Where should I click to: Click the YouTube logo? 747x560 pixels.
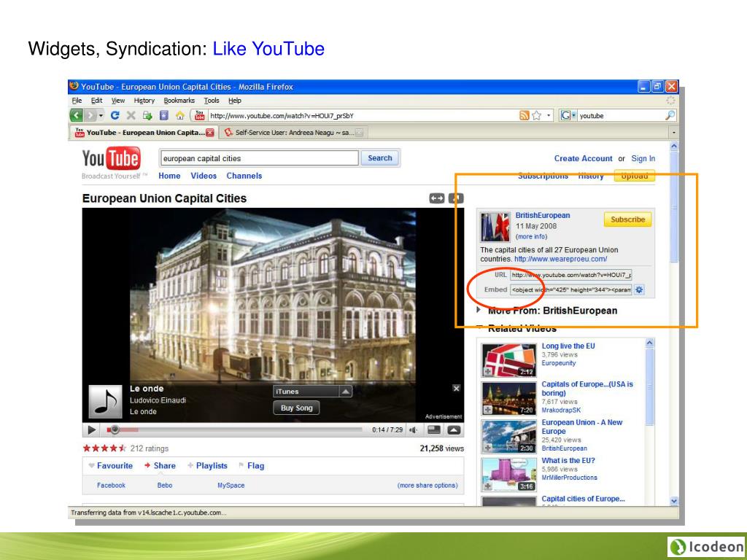click(x=111, y=160)
